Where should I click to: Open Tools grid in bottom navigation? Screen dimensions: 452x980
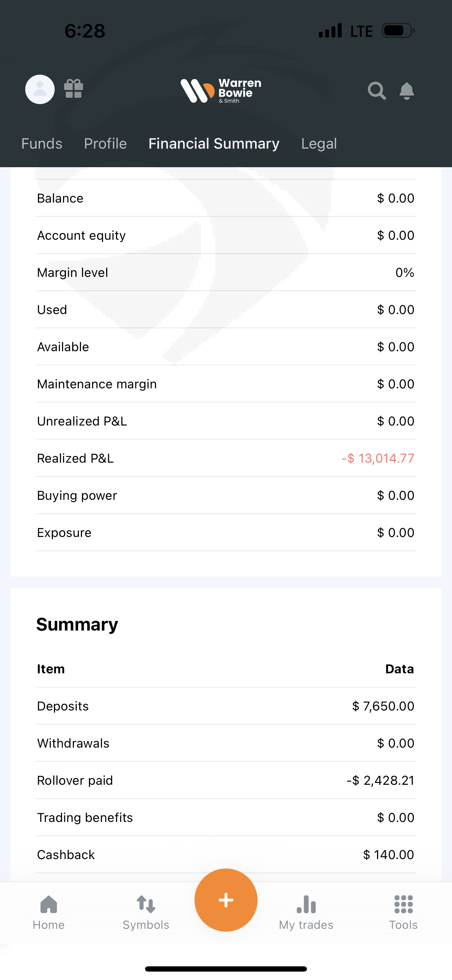pos(403,912)
